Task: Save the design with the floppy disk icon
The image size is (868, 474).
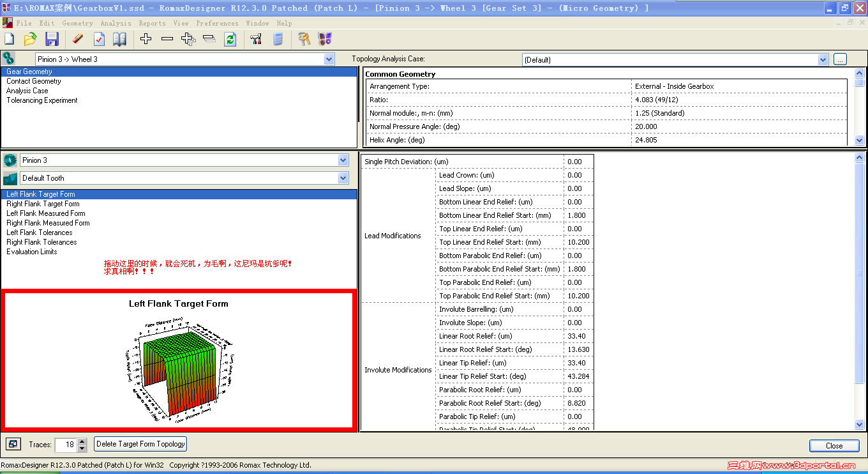Action: [x=52, y=40]
